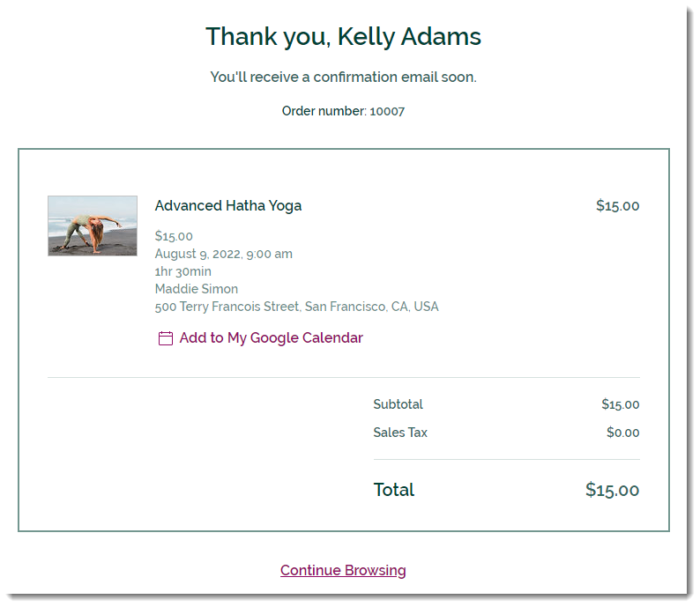The width and height of the screenshot is (700, 607).
Task: Select the 500 Terry Francois Street address
Action: click(296, 307)
